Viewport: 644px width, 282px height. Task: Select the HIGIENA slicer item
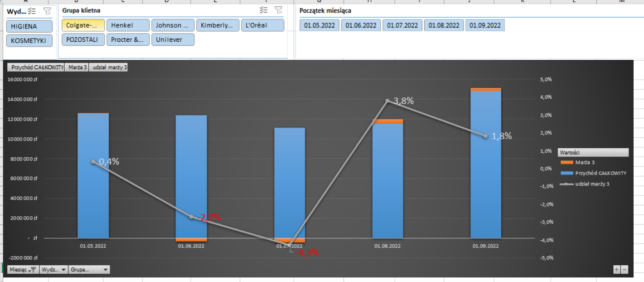(x=29, y=26)
